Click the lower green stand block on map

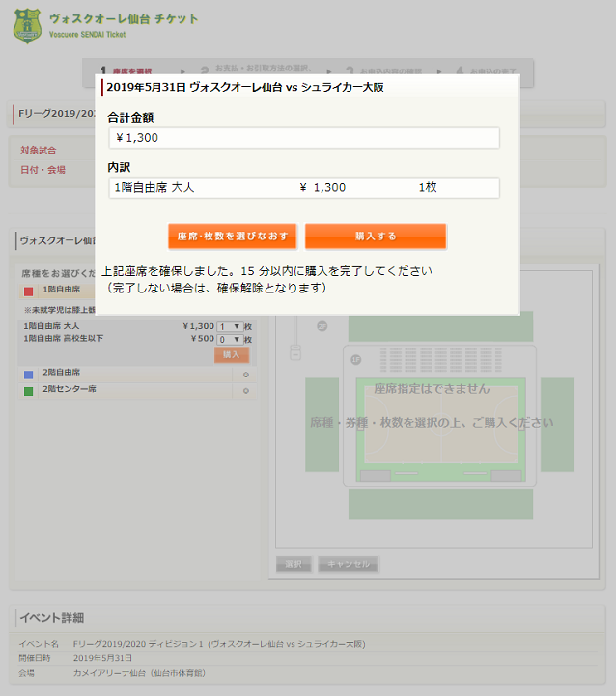(x=440, y=504)
